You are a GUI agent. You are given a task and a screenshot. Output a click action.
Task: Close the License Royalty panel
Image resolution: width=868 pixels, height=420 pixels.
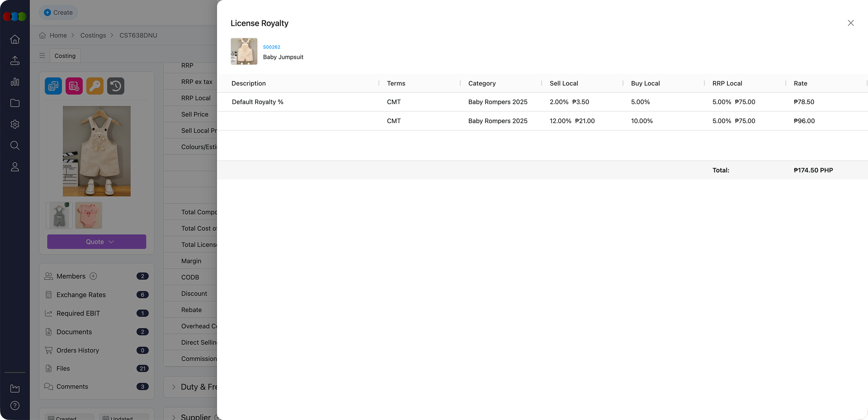pos(850,23)
